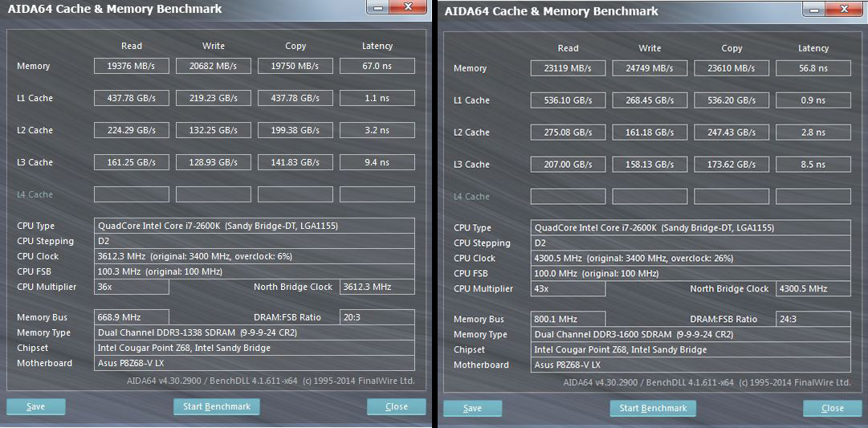
Task: Select Memory latency 67.0 ns
Action: point(377,66)
